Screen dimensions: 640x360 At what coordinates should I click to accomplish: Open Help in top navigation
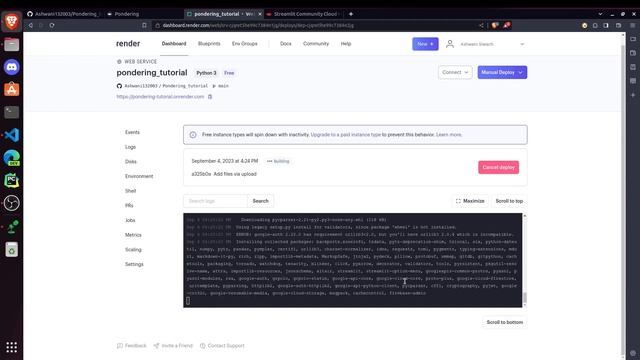[346, 44]
